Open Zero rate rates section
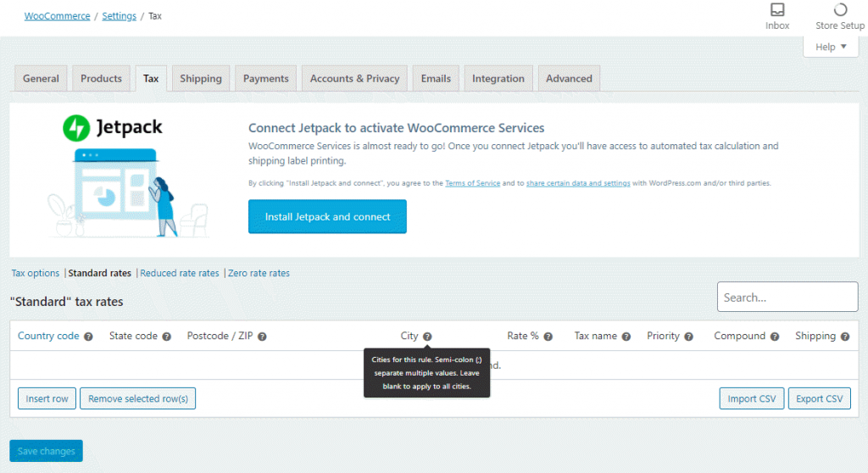Screen dimensions: 868x473 point(259,273)
